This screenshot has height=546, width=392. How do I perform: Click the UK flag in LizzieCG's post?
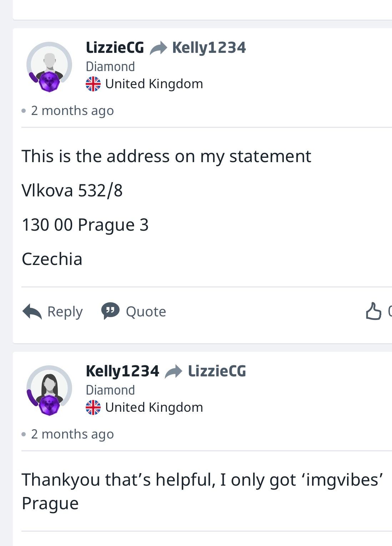pyautogui.click(x=93, y=84)
